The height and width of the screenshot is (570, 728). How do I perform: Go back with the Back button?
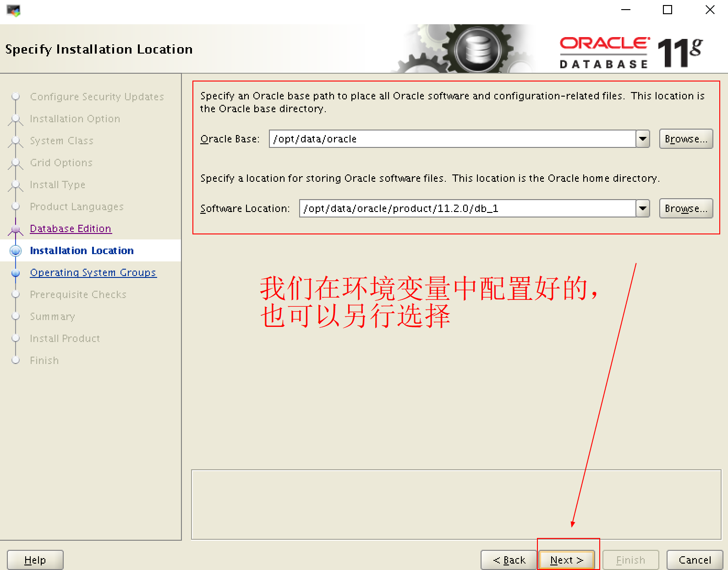509,560
